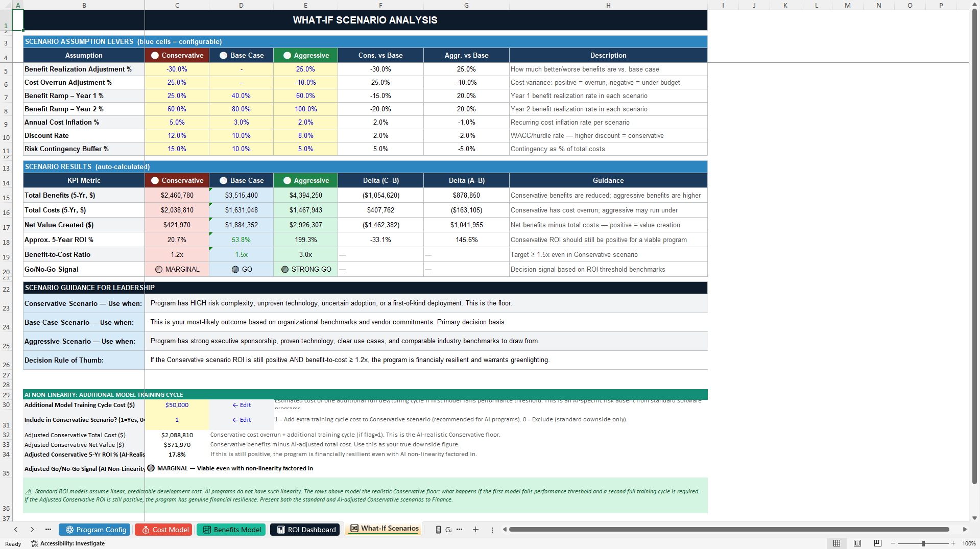Click horizontal scrollbar right arrow
This screenshot has height=549, width=980.
tap(965, 530)
